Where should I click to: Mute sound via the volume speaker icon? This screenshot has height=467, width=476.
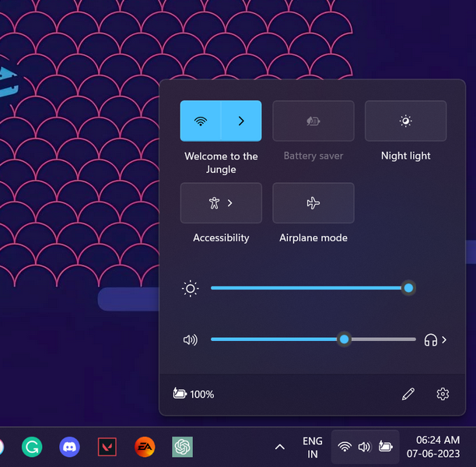[190, 340]
